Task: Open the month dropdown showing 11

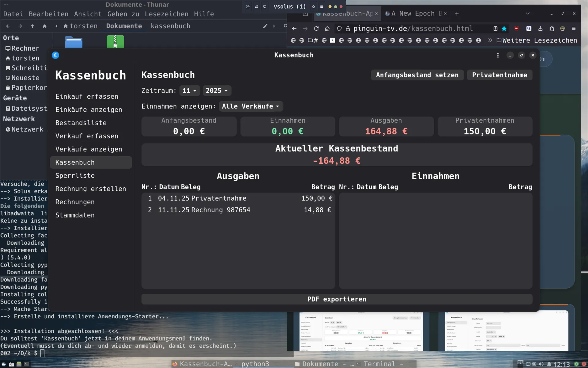Action: [189, 91]
